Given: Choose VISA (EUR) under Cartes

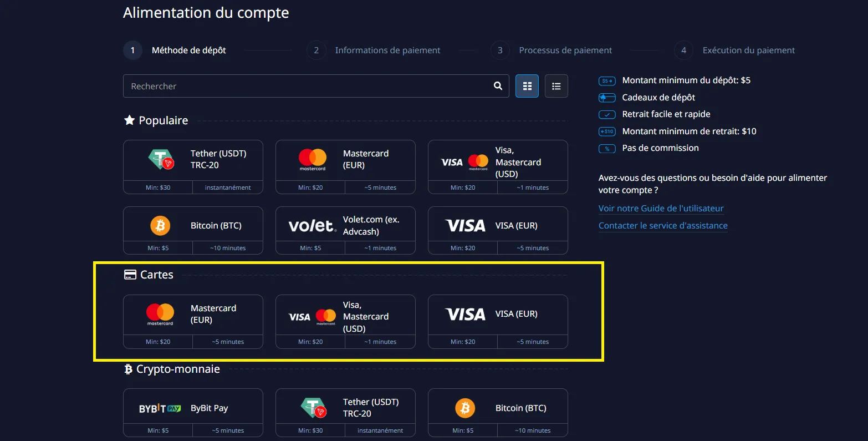Looking at the screenshot, I should coord(498,322).
